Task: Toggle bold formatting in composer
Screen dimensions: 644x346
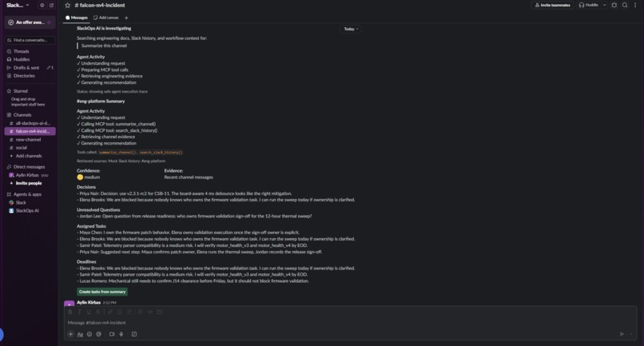Action: coord(70,312)
